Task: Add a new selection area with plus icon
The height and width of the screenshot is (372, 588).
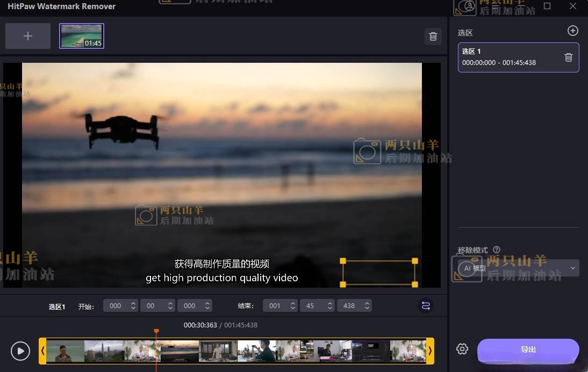Action: pos(572,31)
